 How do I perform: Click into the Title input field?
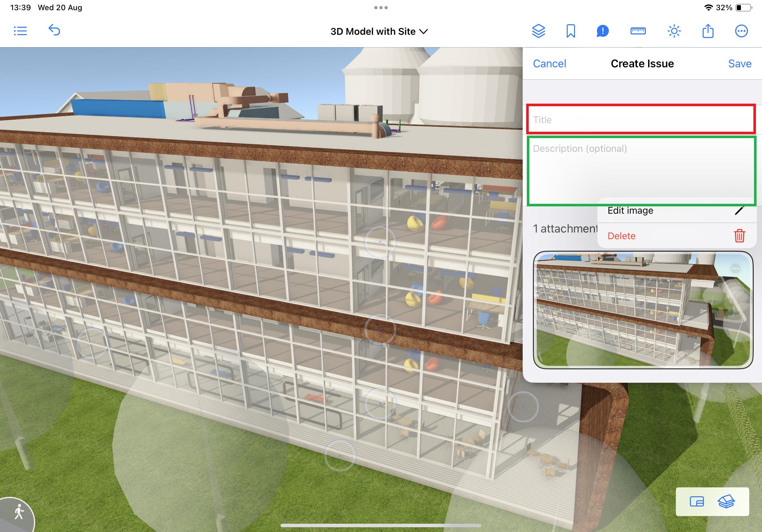pos(640,120)
